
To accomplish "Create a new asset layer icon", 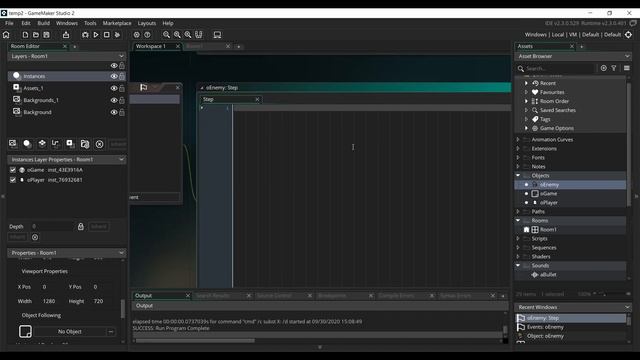I will pos(70,143).
